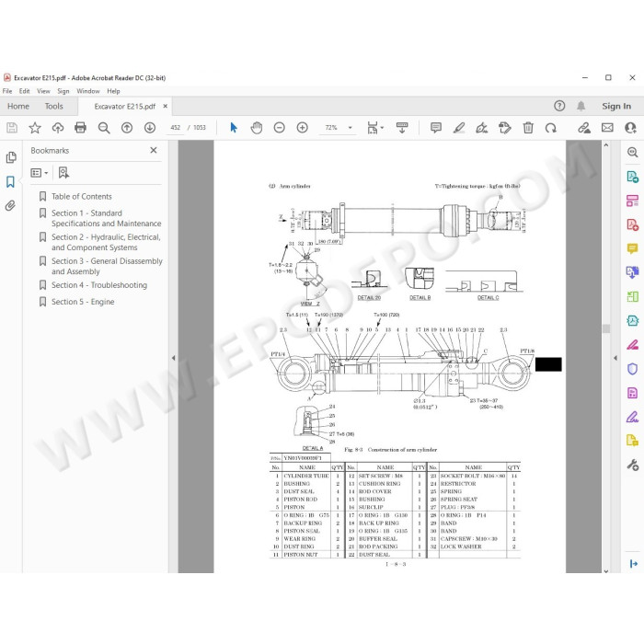The width and height of the screenshot is (644, 644).
Task: Activate the Hand pan tool
Action: coord(257,128)
